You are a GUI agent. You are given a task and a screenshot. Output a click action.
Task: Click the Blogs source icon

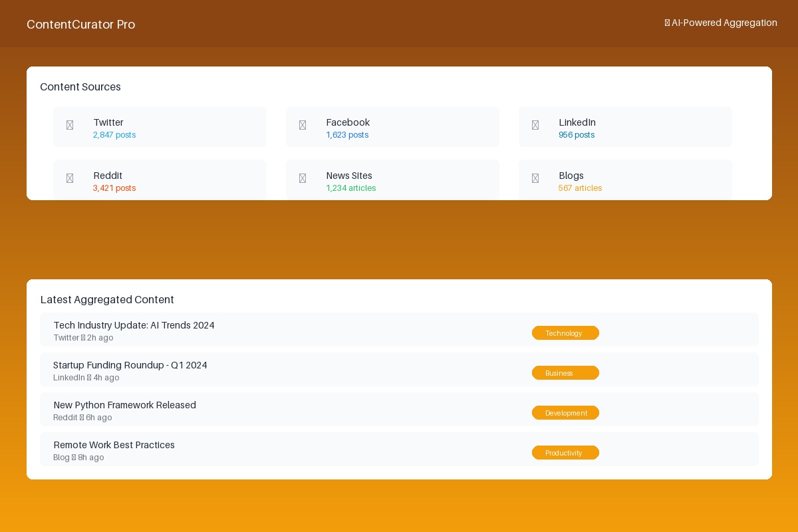point(535,178)
